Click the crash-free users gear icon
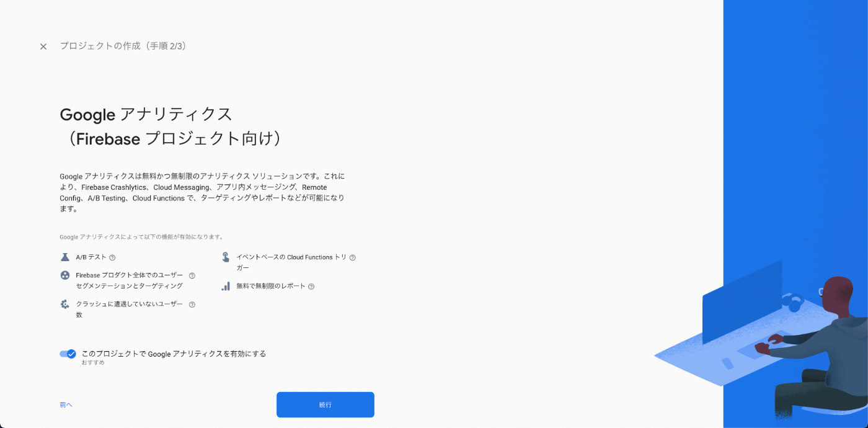868x428 pixels. (x=65, y=304)
